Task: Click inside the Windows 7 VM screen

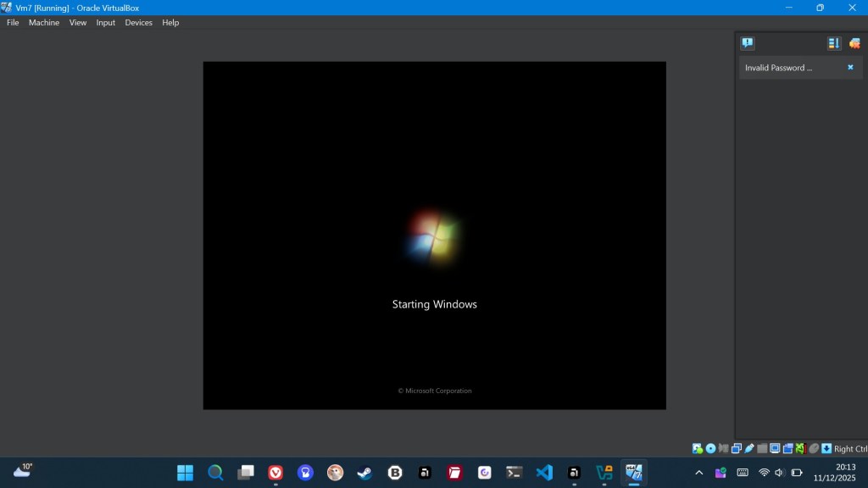Action: click(x=435, y=236)
